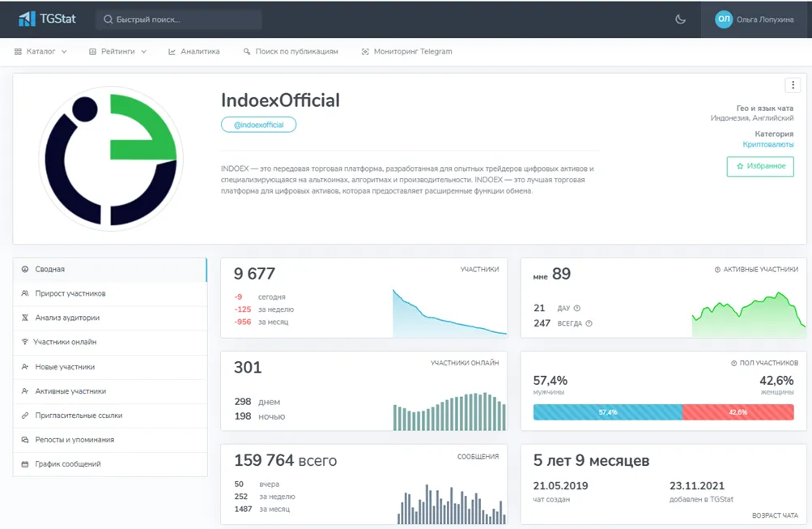Click the Быстрый поиск search field
Screen dimensions: 812x529
(179, 19)
